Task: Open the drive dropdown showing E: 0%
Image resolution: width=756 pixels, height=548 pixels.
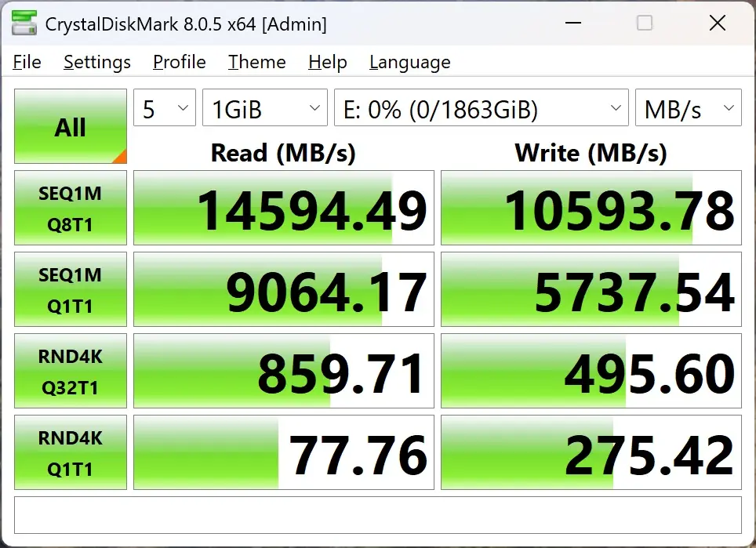Action: [x=482, y=107]
